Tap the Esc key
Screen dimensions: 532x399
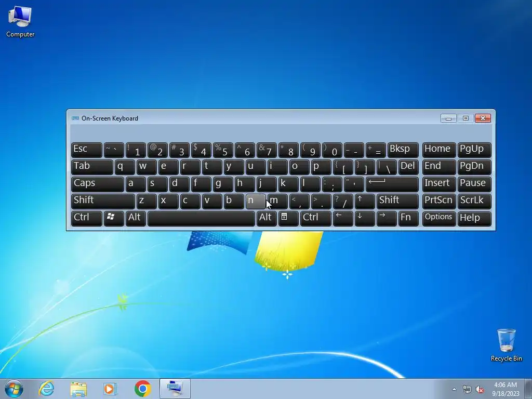tap(87, 150)
